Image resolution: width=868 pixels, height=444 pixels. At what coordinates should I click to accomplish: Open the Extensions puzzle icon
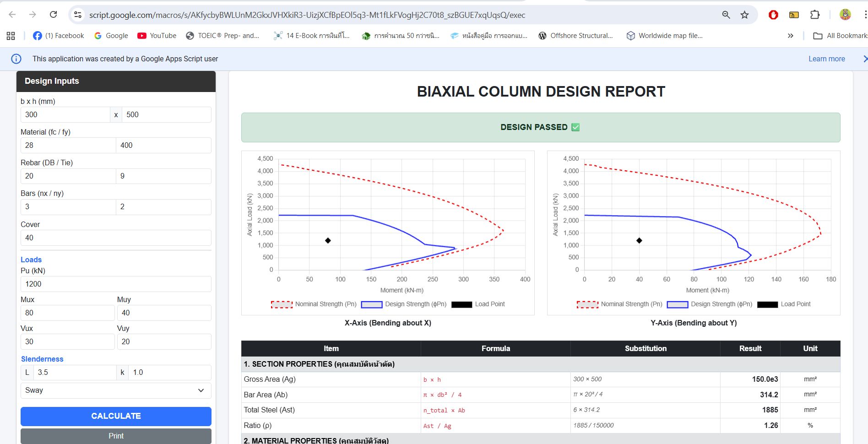(x=815, y=15)
